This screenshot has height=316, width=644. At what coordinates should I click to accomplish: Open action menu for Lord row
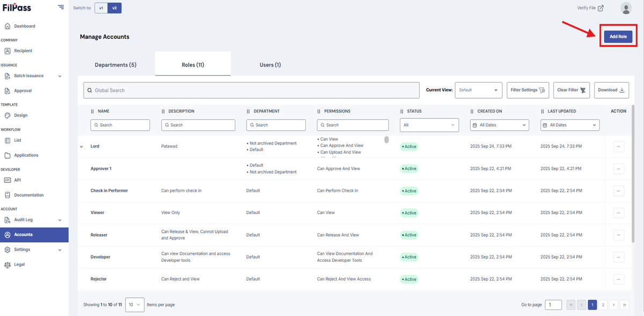point(618,146)
